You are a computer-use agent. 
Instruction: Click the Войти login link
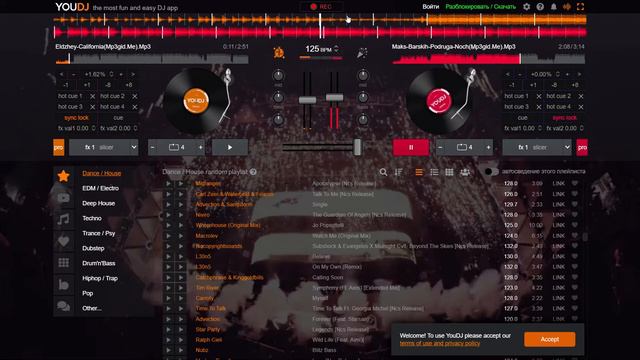(431, 7)
